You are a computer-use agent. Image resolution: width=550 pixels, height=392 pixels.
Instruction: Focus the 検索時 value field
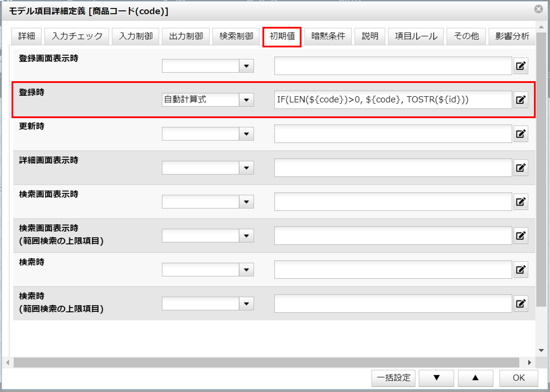point(393,270)
